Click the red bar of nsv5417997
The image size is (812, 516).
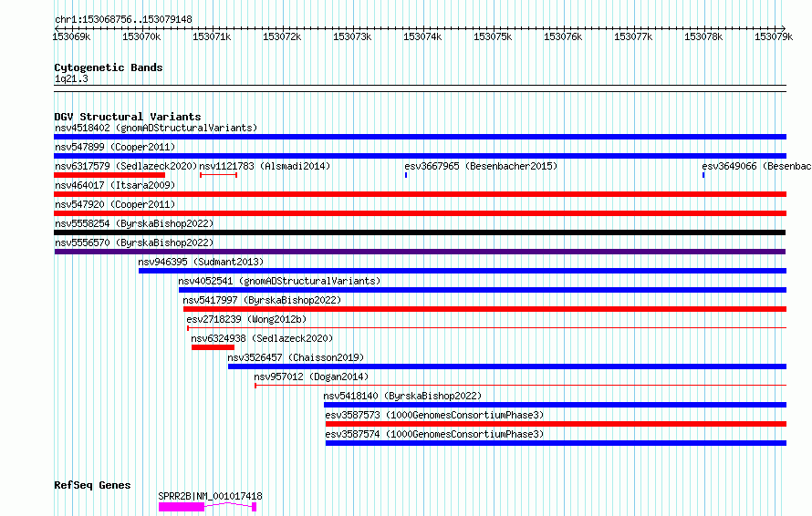click(x=484, y=309)
